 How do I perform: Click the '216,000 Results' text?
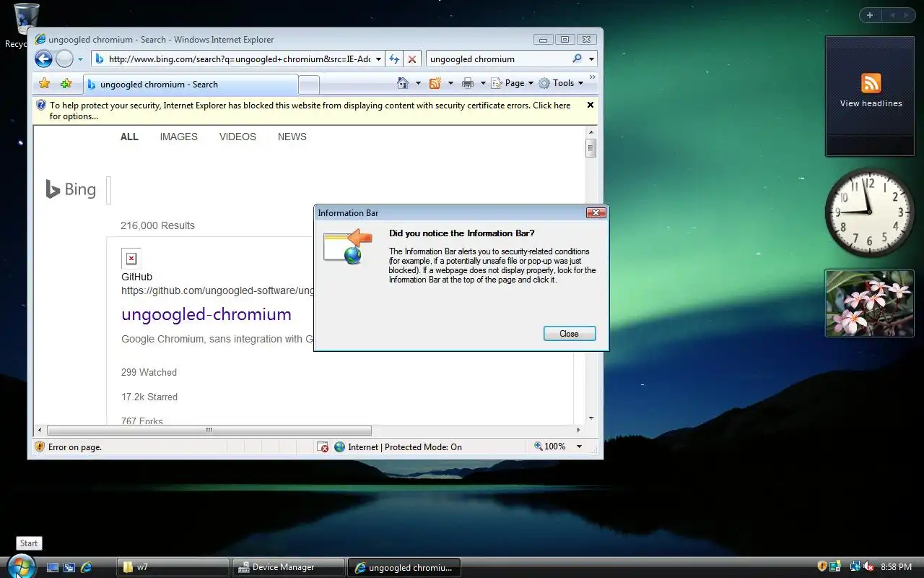(x=157, y=225)
